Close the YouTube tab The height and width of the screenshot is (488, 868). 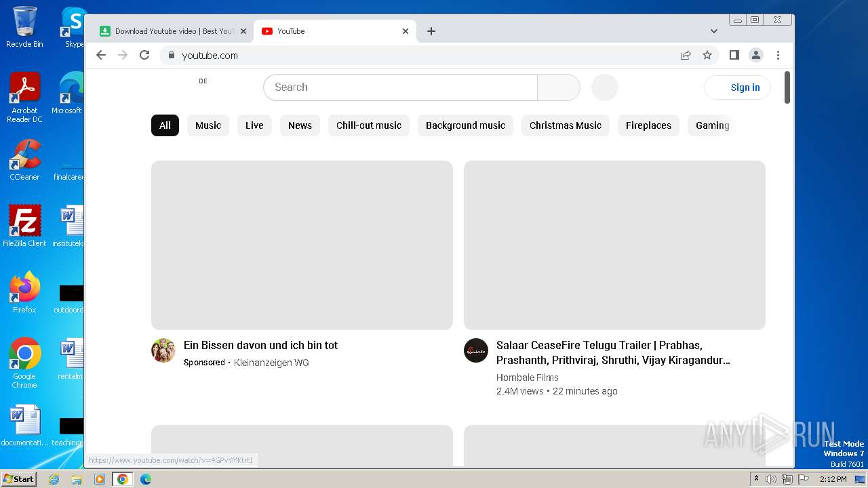(x=406, y=31)
